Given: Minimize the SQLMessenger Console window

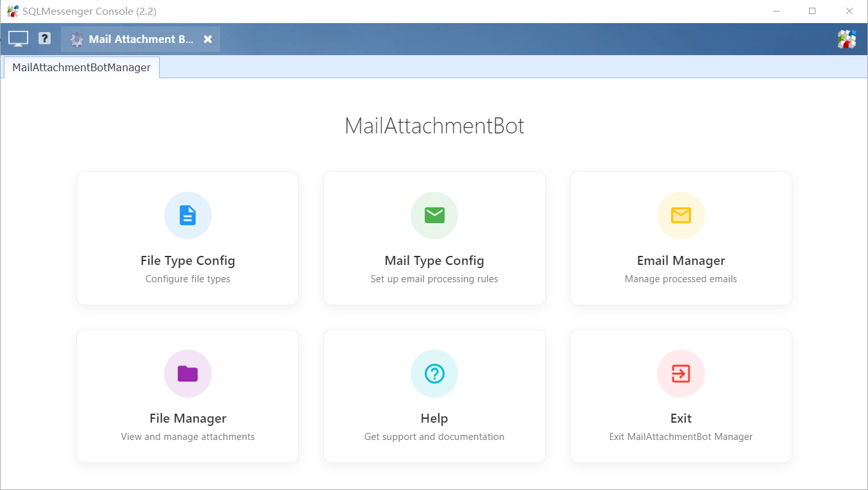Looking at the screenshot, I should 776,11.
